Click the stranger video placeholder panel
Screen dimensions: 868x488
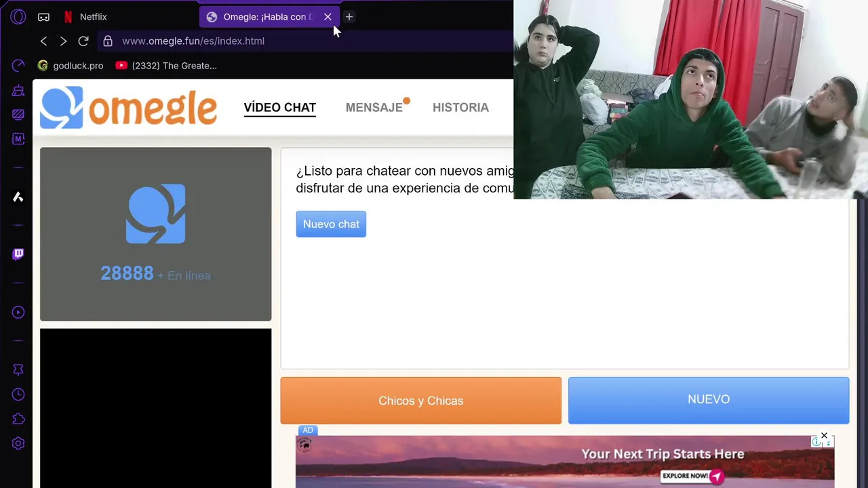tap(155, 235)
